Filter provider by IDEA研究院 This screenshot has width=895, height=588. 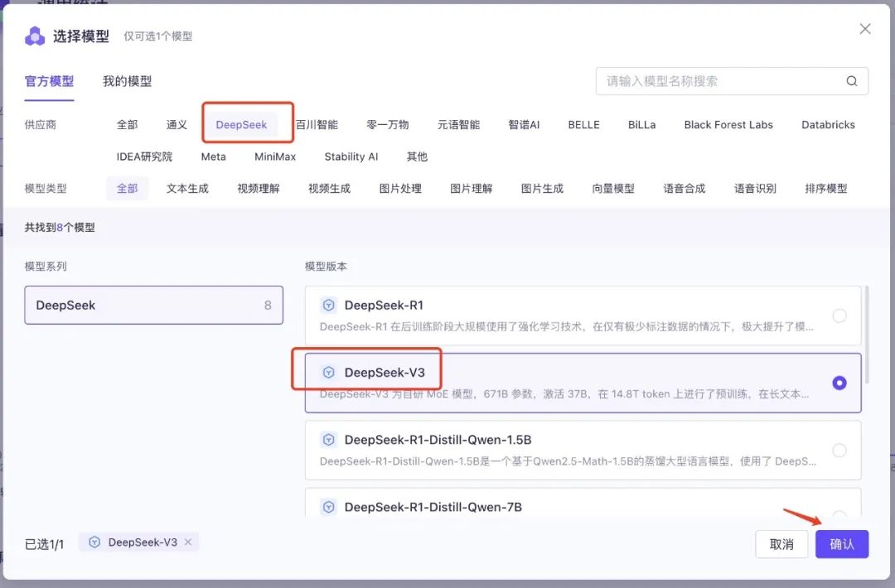144,157
